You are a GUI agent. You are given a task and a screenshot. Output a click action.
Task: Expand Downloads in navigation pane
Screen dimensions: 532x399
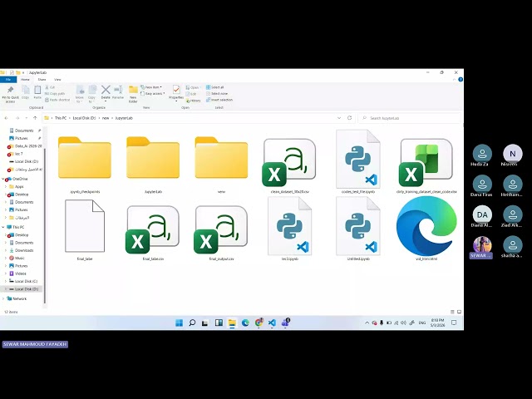pyautogui.click(x=6, y=250)
